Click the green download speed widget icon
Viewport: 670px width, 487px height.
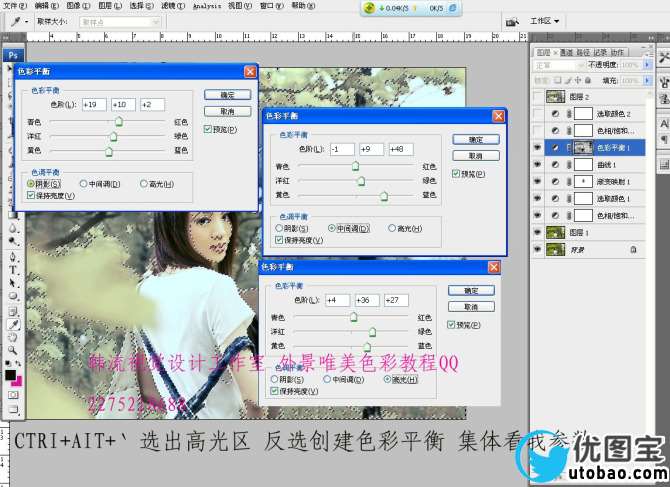click(x=369, y=8)
